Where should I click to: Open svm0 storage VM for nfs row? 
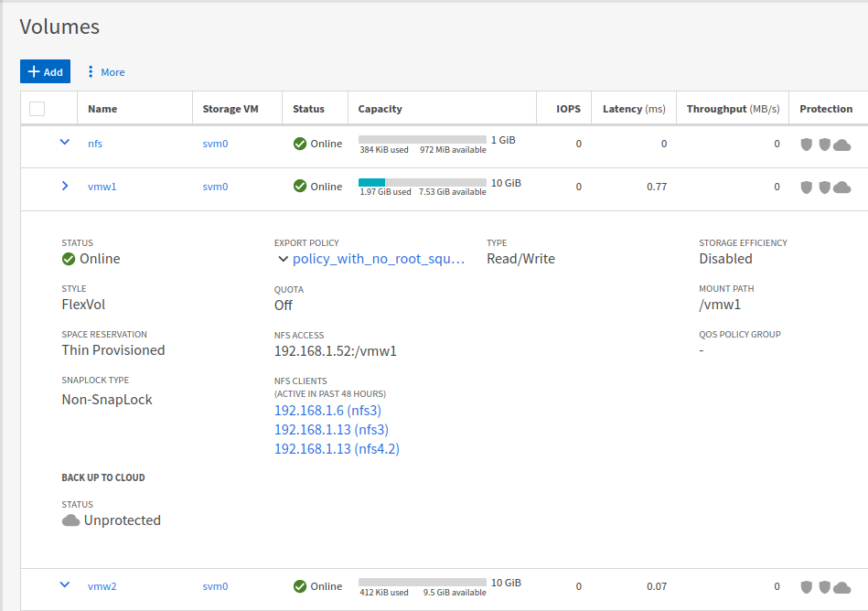(x=215, y=144)
